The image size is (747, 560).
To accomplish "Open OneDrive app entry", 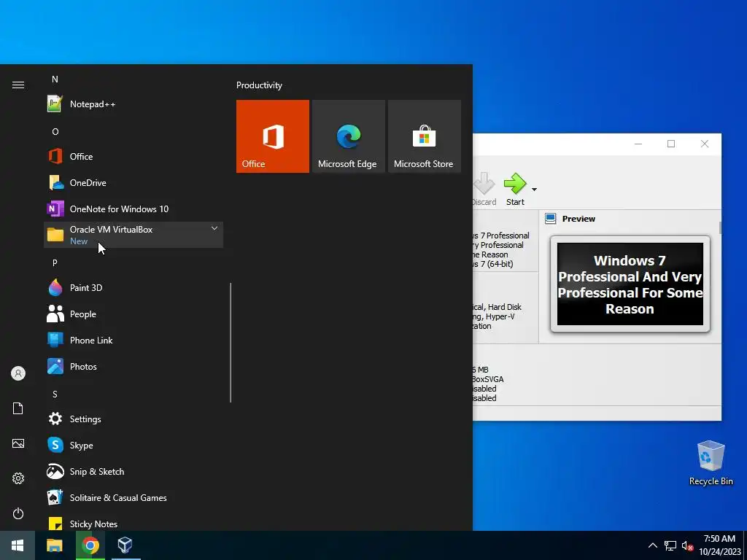I will [x=133, y=182].
